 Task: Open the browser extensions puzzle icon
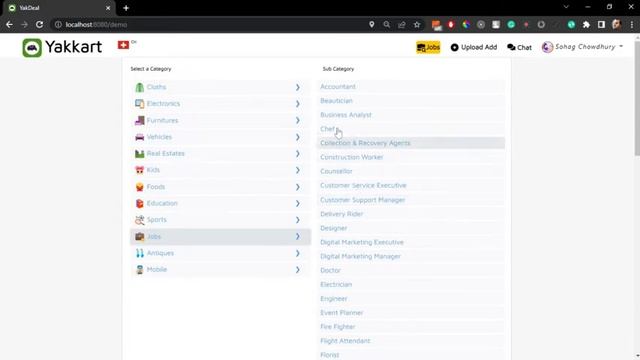pos(586,24)
